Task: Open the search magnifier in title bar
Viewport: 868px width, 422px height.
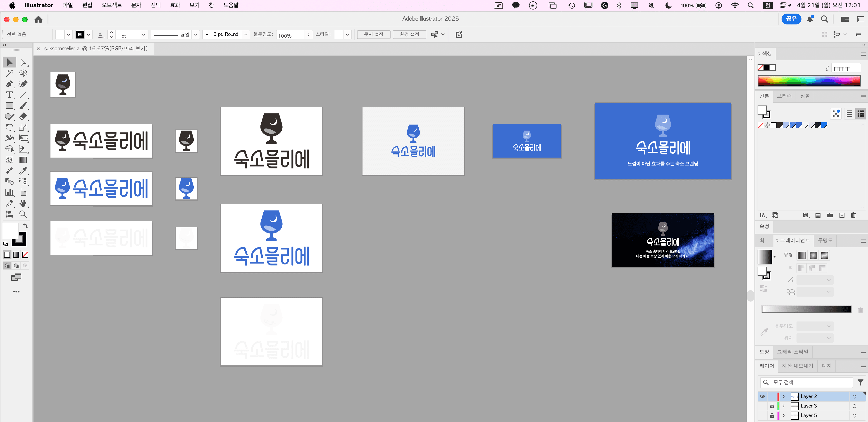Action: tap(824, 19)
